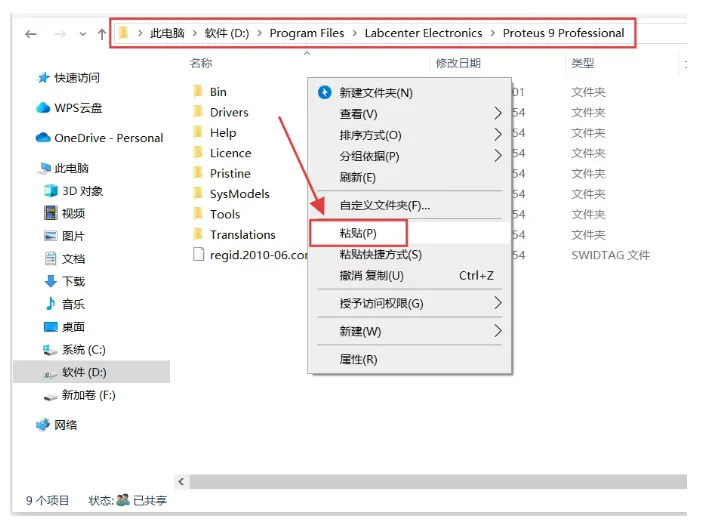Click the 文档 documents icon
The width and height of the screenshot is (706, 527).
click(x=51, y=259)
